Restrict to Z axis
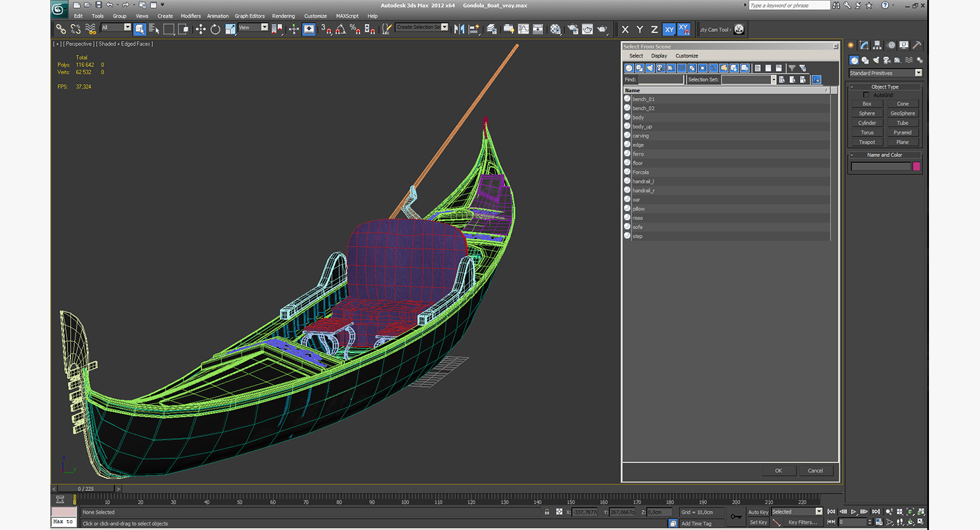This screenshot has height=530, width=980. tap(654, 29)
